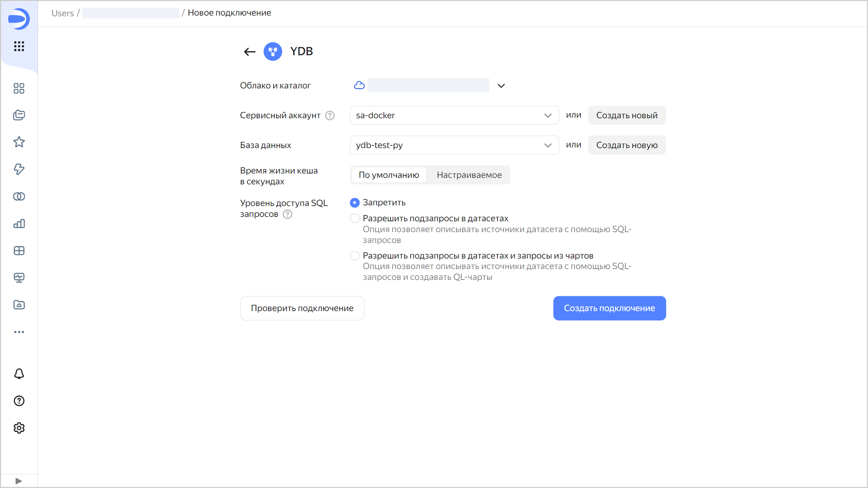
Task: Open settings gear icon in sidebar
Action: click(x=19, y=428)
